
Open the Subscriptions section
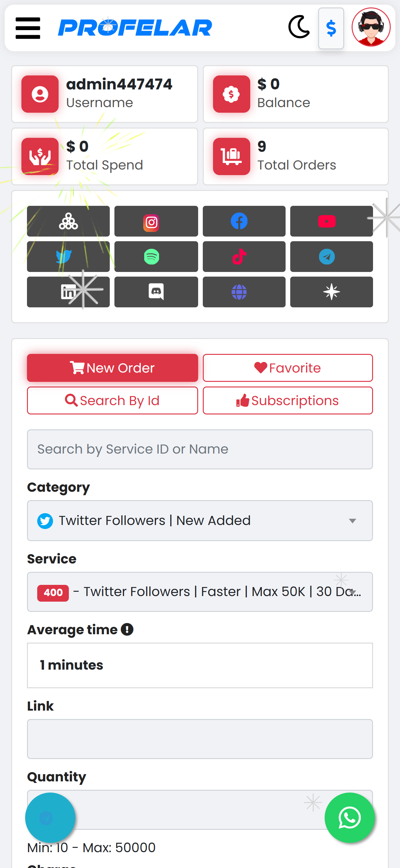coord(287,401)
